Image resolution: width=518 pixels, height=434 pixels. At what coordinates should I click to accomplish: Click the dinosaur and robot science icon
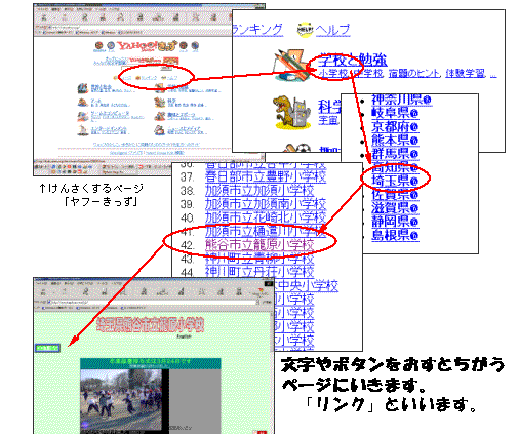[292, 112]
